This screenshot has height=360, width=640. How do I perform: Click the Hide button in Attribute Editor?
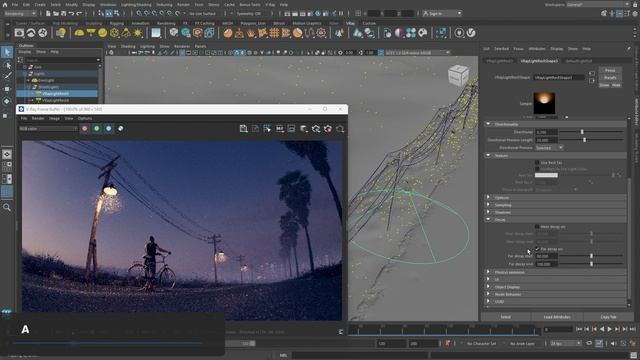pos(616,85)
